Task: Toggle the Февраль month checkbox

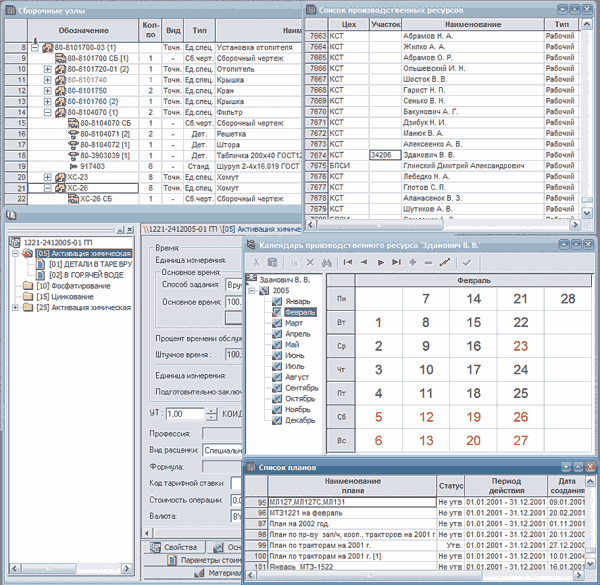Action: (x=277, y=312)
